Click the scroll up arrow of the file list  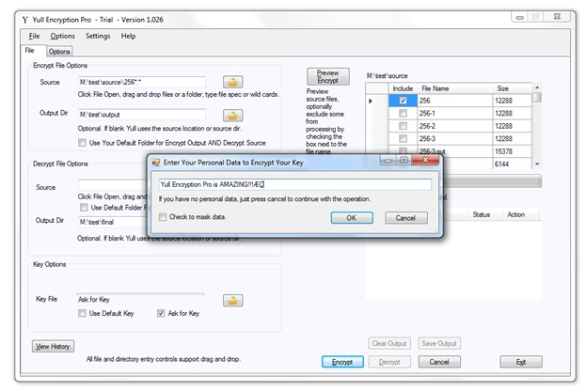(x=537, y=96)
